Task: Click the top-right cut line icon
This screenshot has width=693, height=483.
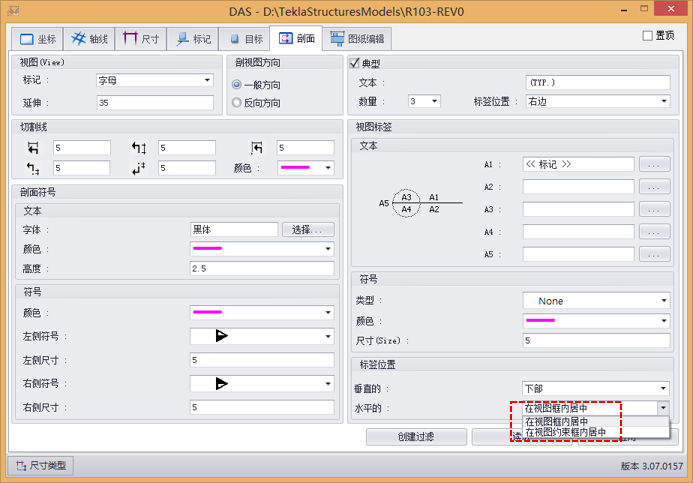Action: (257, 148)
